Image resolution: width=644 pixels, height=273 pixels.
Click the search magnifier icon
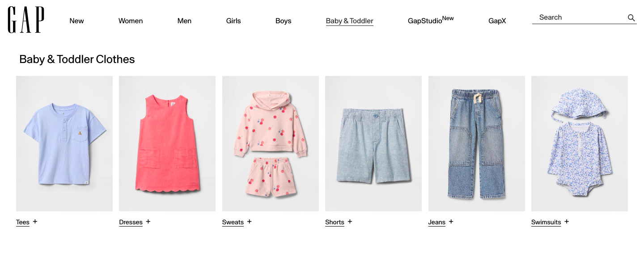(631, 18)
